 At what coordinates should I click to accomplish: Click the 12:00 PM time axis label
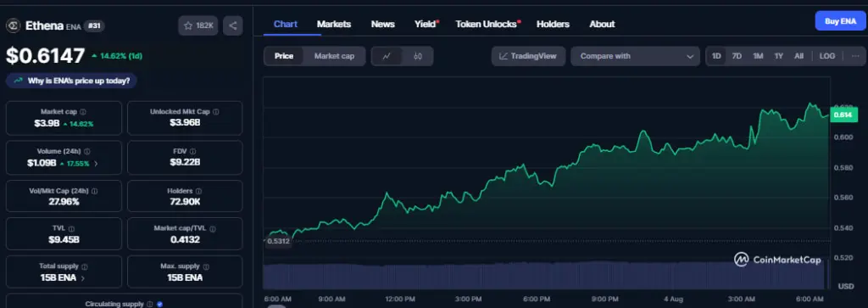pos(400,300)
